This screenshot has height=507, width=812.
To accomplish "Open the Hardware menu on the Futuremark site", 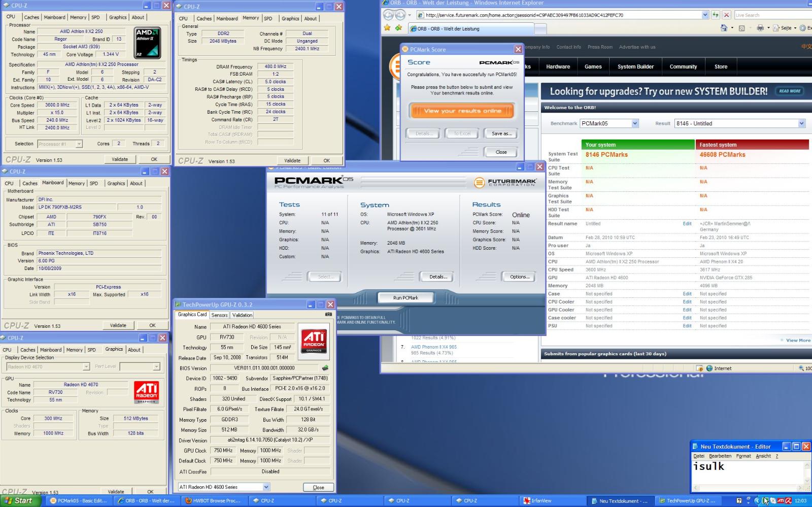I will (558, 66).
